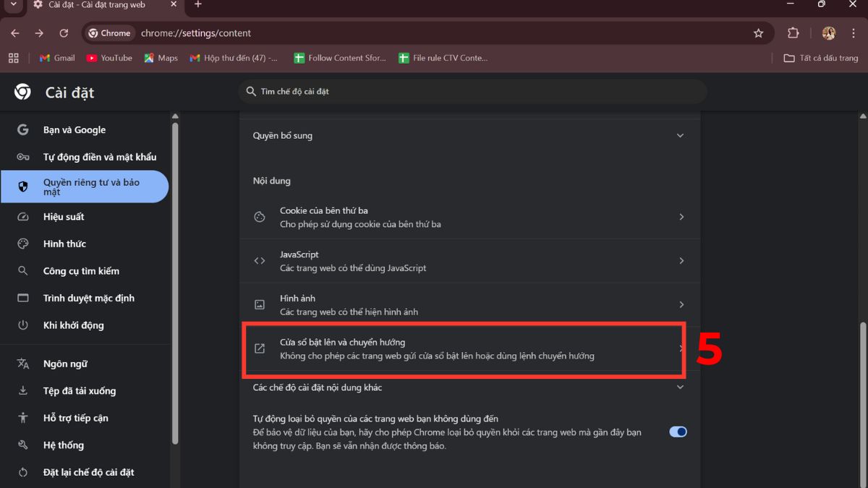Open the Gmail bookmark
This screenshot has width=868, height=488.
click(x=56, y=58)
